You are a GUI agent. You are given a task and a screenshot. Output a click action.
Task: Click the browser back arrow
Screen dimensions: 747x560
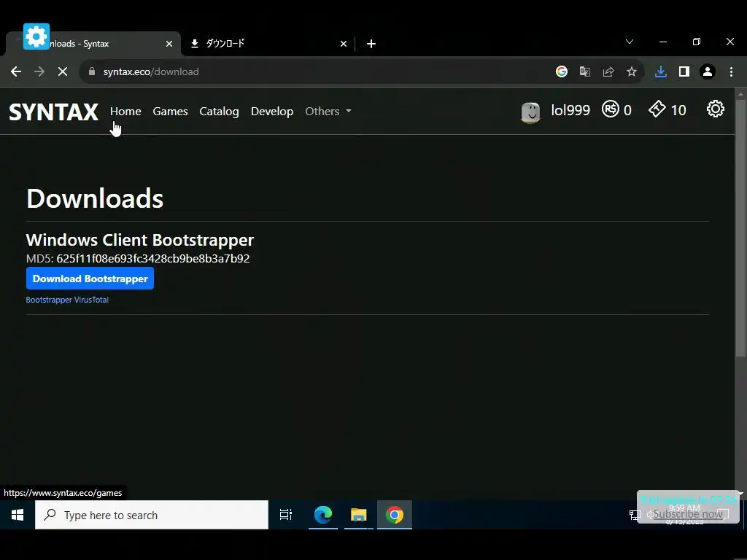tap(16, 72)
